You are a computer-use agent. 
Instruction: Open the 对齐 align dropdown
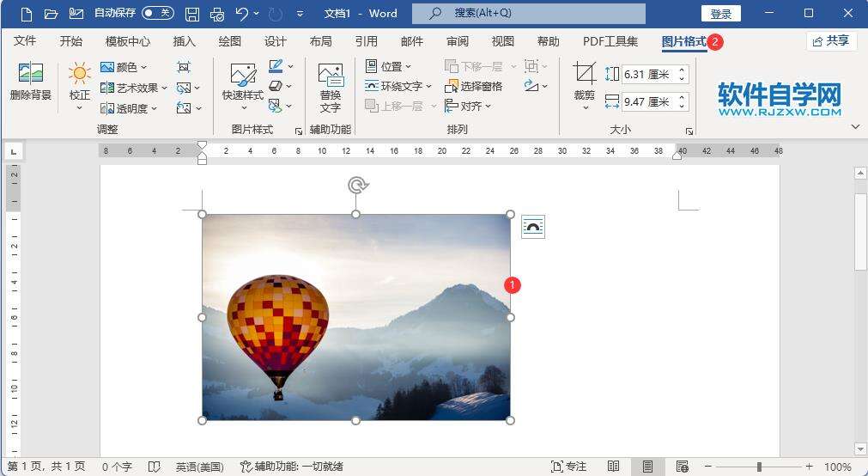click(468, 106)
